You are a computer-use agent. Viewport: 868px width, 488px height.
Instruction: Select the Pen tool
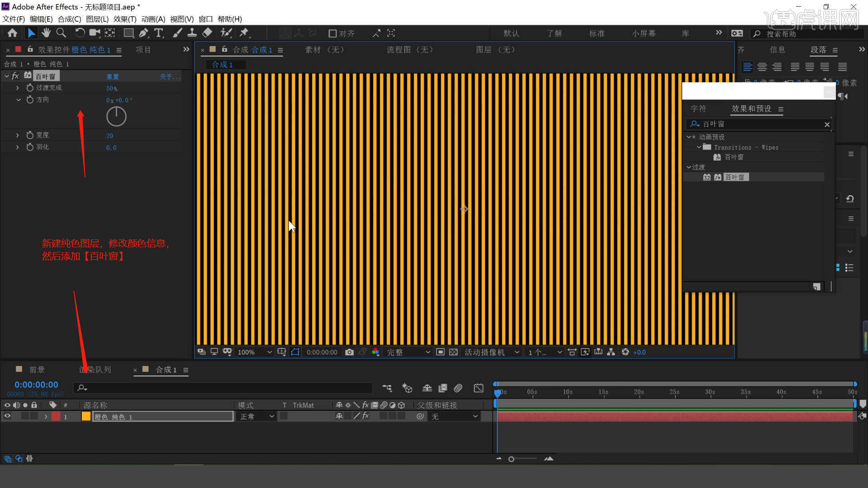(144, 33)
